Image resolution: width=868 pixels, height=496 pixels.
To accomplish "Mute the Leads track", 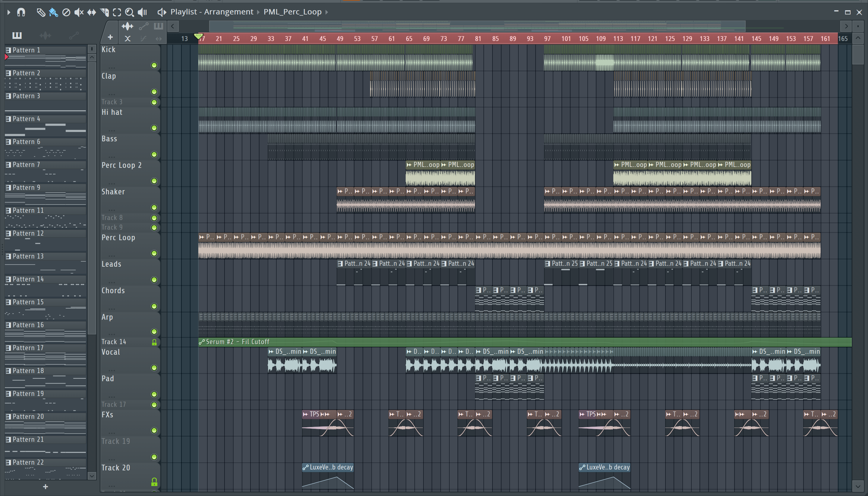I will tap(154, 280).
